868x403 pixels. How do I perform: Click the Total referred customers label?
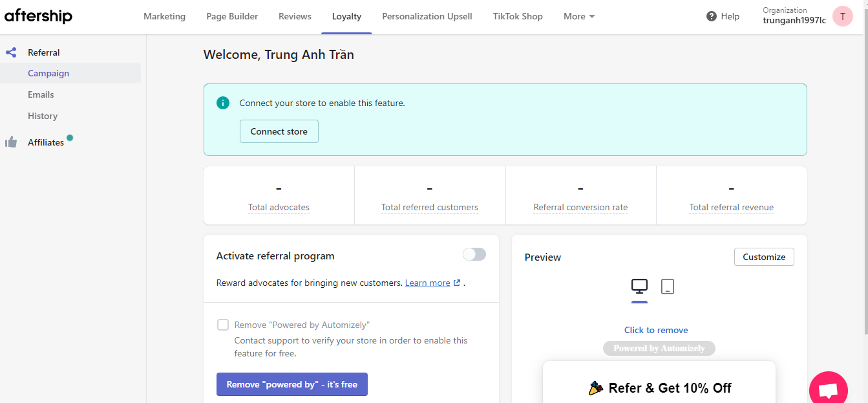(430, 207)
